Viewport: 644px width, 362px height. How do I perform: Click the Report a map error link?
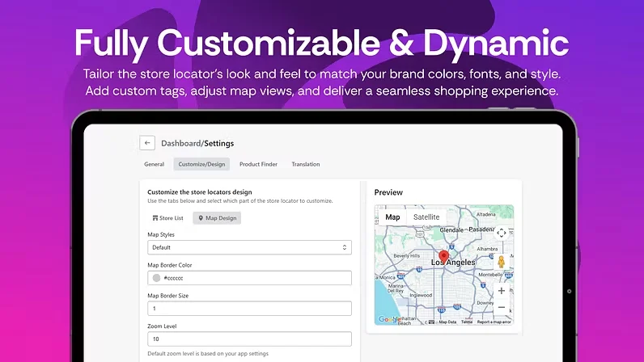[494, 322]
